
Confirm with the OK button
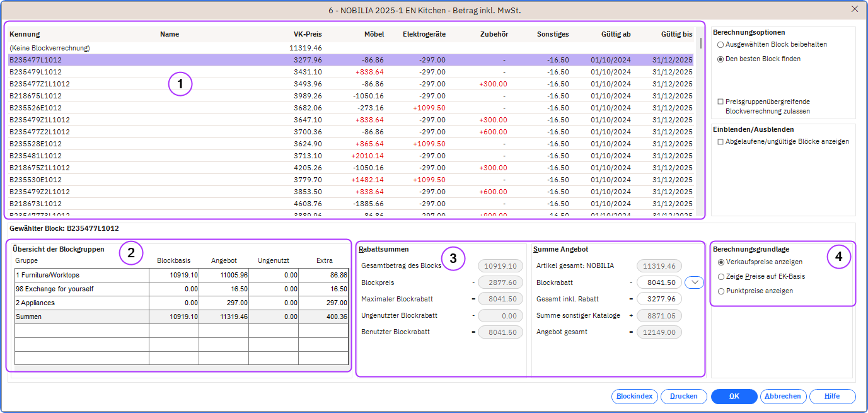tap(734, 397)
